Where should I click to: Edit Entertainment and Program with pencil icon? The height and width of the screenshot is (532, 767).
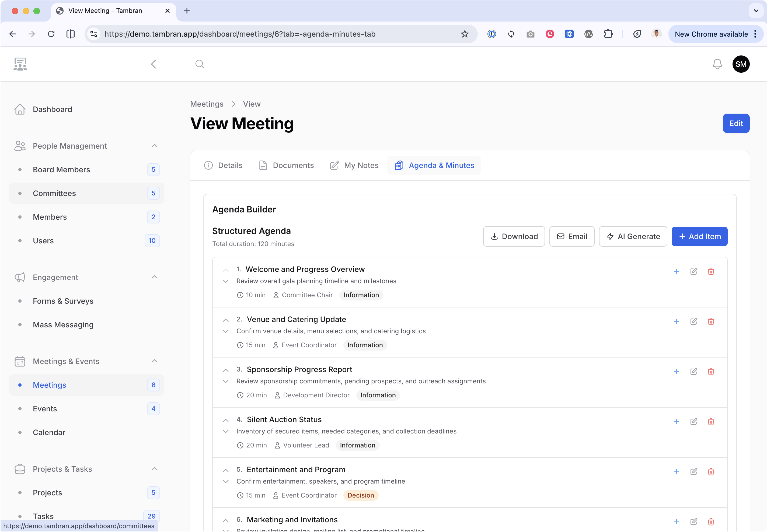[694, 472]
